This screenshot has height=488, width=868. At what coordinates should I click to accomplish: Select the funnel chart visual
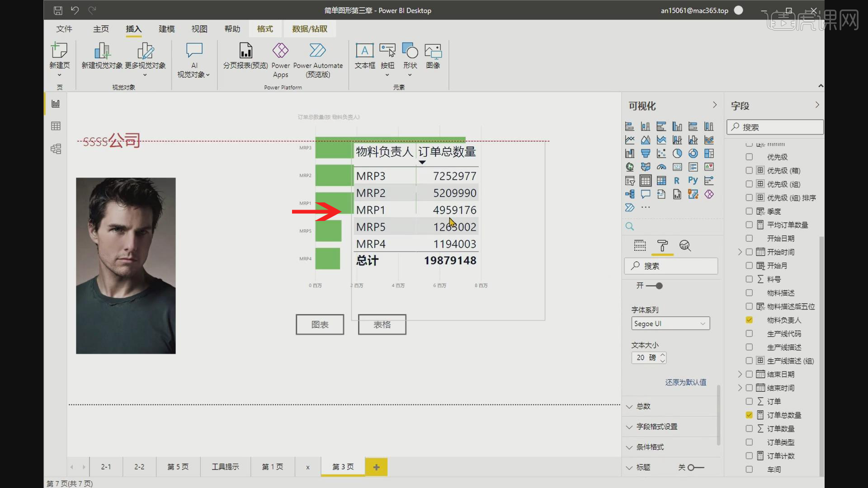[x=646, y=154]
